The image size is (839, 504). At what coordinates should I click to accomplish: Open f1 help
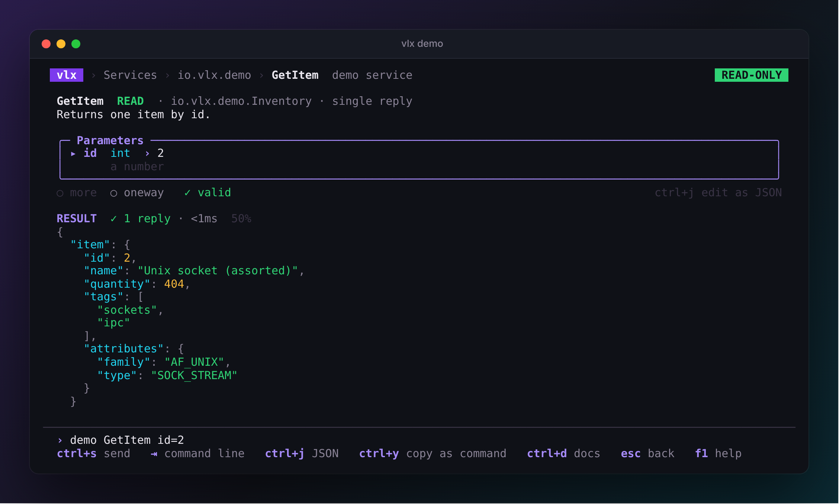click(718, 453)
